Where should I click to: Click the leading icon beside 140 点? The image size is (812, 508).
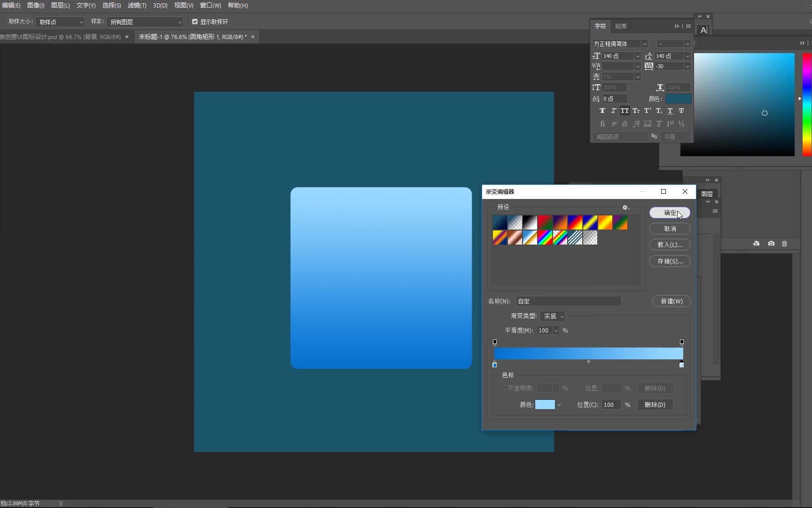tap(648, 56)
